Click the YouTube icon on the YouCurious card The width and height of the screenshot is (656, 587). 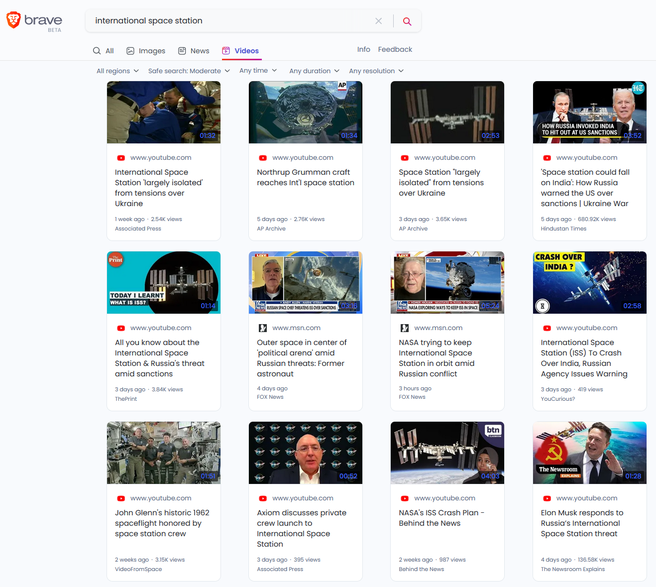[x=547, y=328]
